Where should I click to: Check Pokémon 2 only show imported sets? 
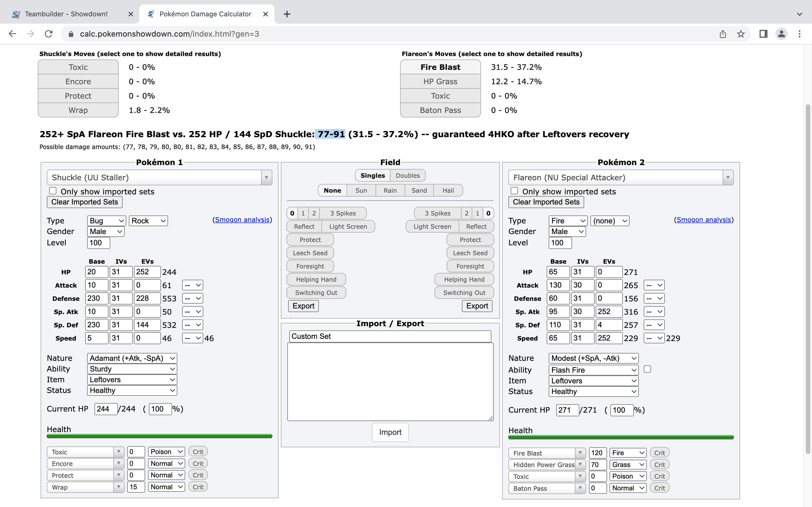click(x=514, y=191)
